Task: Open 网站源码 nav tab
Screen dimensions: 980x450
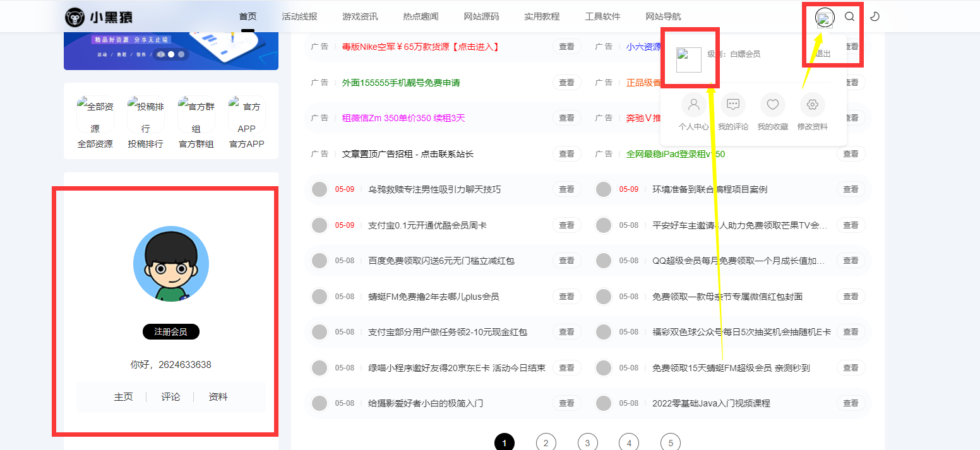Action: point(482,16)
